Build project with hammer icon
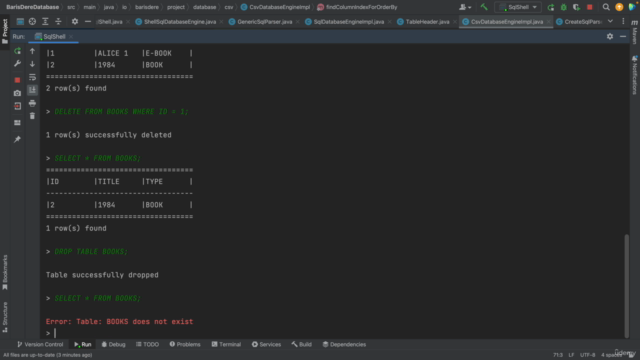Viewport: 640px width, 360px height. point(484,7)
